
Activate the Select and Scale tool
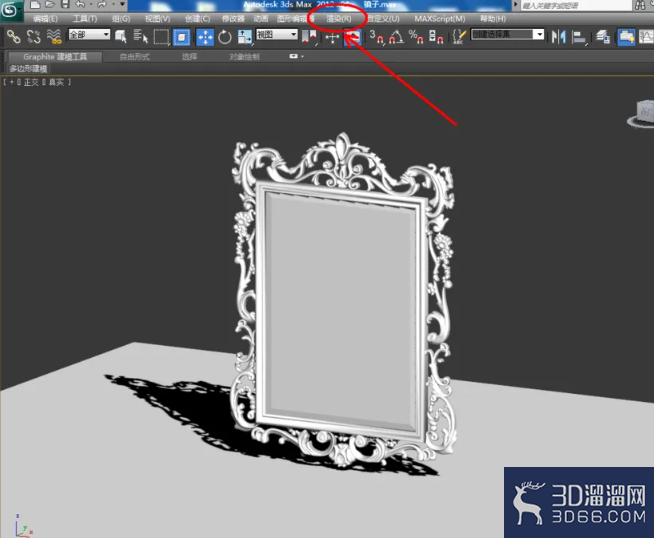pyautogui.click(x=244, y=37)
